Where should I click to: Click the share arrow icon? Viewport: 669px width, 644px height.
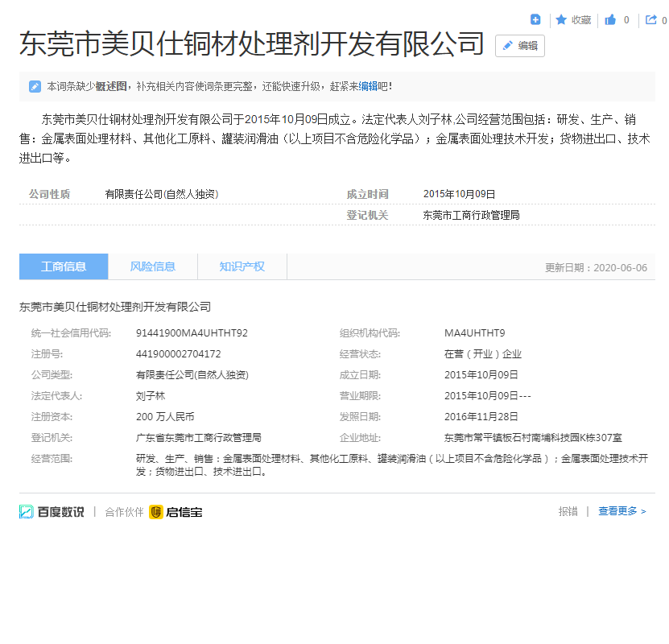(x=650, y=20)
